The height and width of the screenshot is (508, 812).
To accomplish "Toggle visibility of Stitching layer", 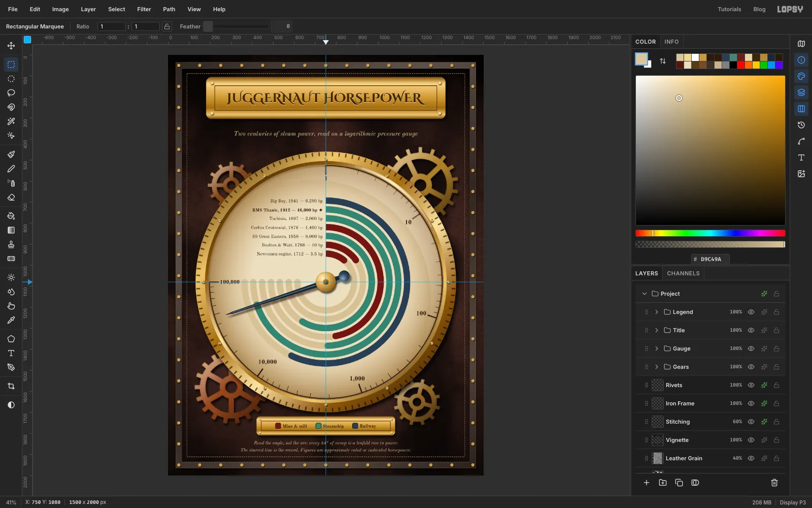I will click(x=751, y=422).
